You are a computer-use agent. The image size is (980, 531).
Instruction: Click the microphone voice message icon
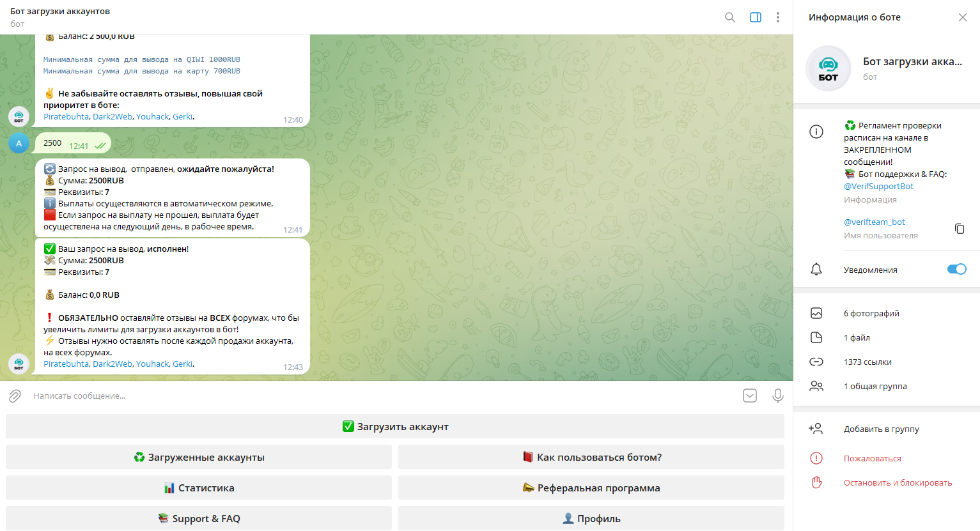click(x=777, y=396)
